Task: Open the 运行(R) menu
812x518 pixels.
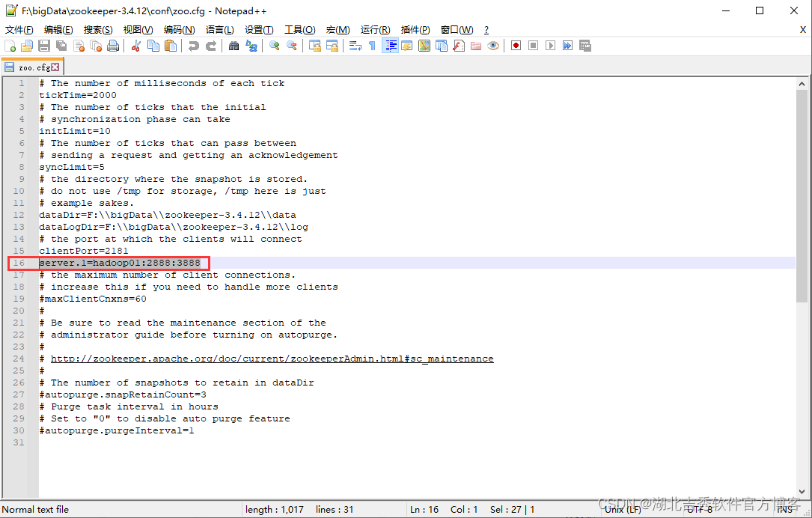Action: pos(376,29)
